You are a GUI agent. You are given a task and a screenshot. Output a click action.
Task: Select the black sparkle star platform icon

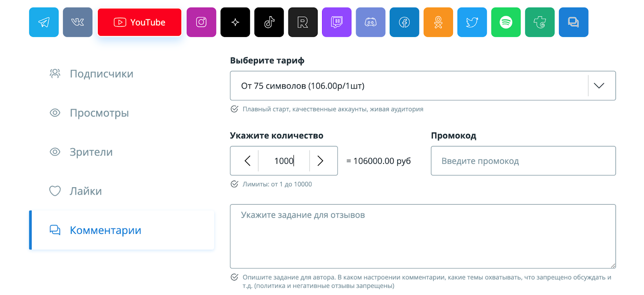click(x=235, y=22)
